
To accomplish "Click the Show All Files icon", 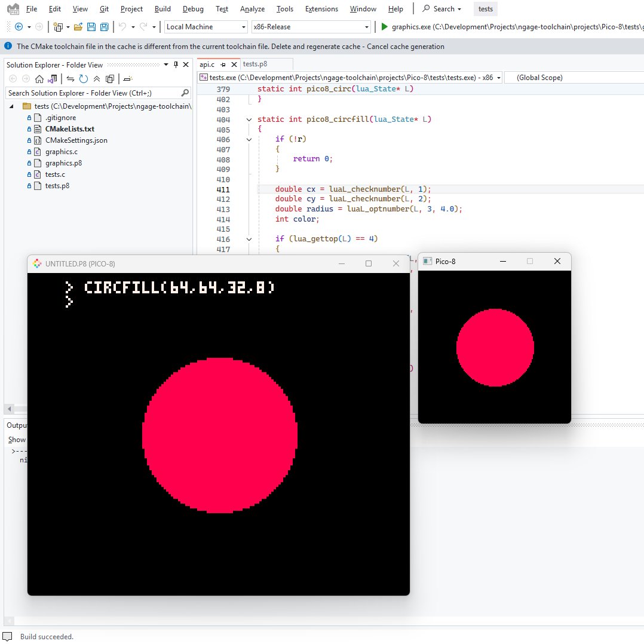I will [110, 79].
